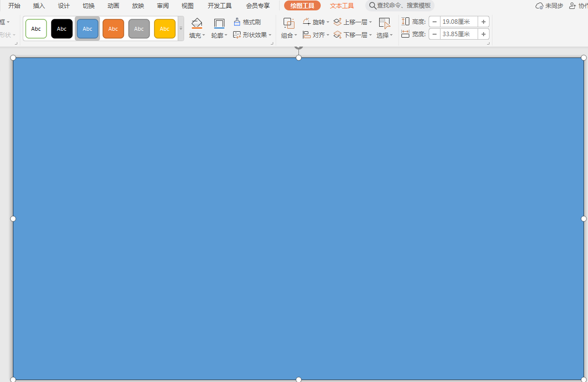Screen dimensions: 588x382
Task: Open the 组合 dropdown arrow
Action: (295, 35)
